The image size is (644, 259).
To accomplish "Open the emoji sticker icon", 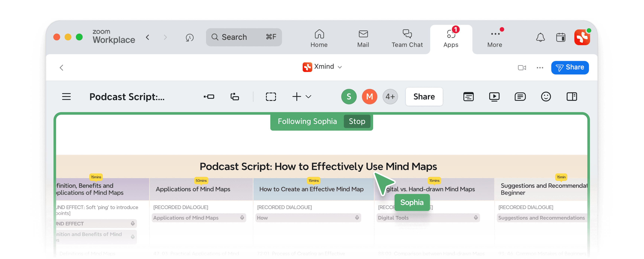I will pos(546,97).
